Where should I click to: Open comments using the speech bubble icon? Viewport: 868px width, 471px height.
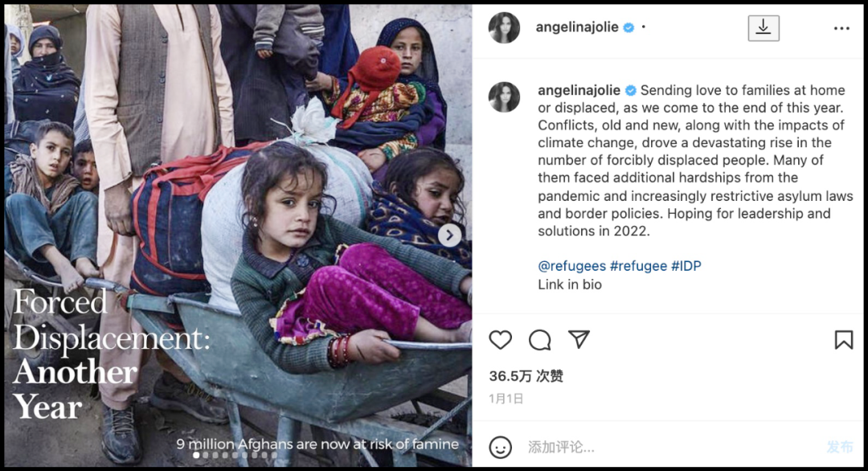pyautogui.click(x=540, y=340)
